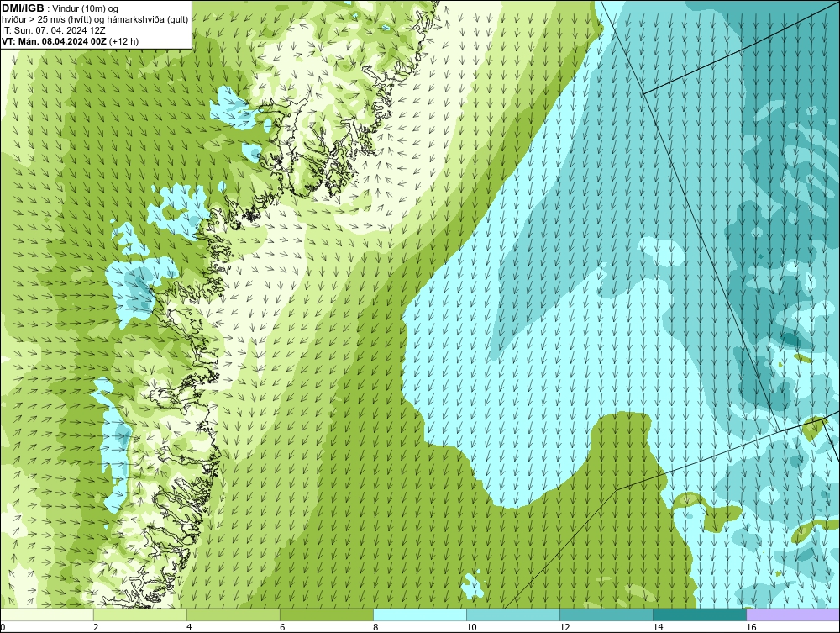Viewport: 840px width, 633px height.
Task: Click the 14–16 m/s dark teal swatch
Action: [700, 615]
